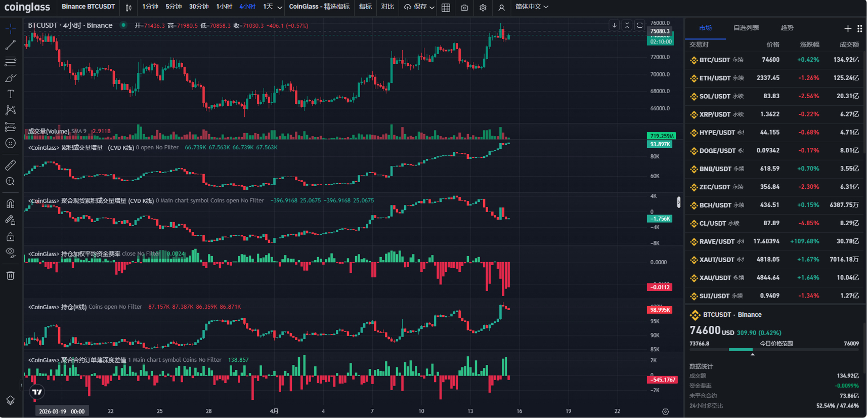Select ETH/USDT row in market list
This screenshot has height=419, width=868.
774,78
